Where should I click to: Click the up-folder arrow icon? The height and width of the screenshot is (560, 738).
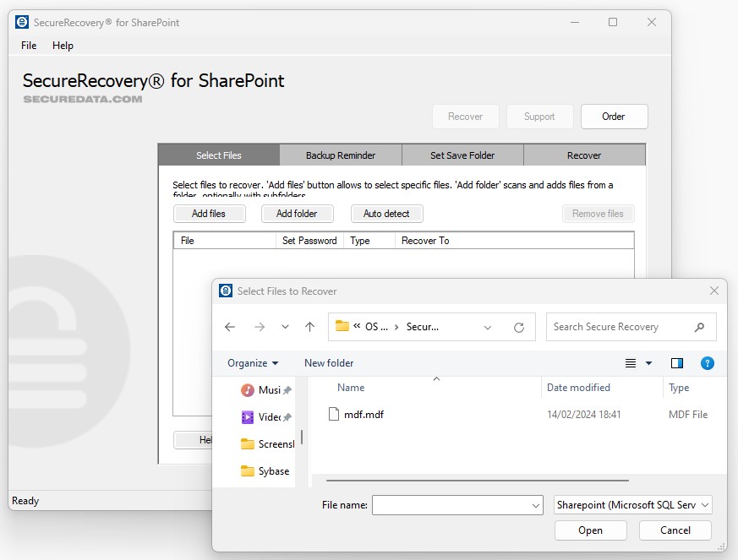coord(309,327)
